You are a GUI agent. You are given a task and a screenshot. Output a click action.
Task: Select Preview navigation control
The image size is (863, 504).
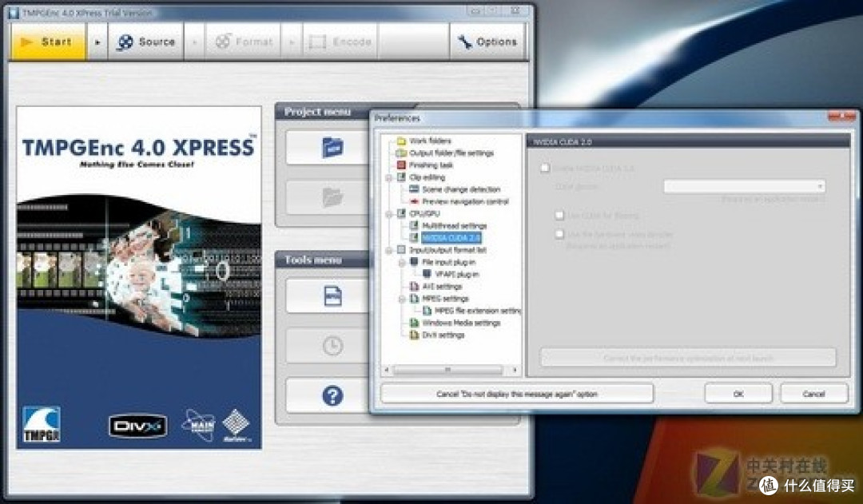click(x=465, y=201)
